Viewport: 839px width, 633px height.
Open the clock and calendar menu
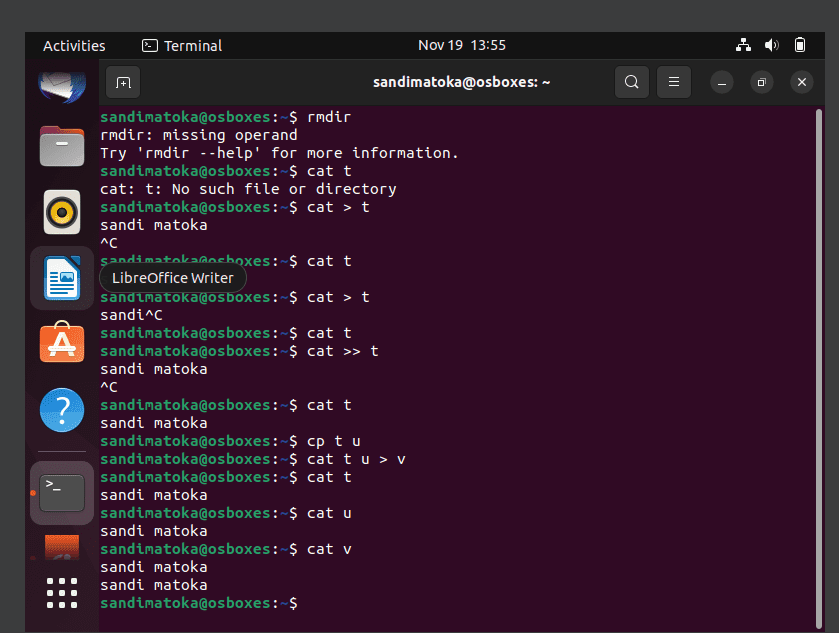462,45
